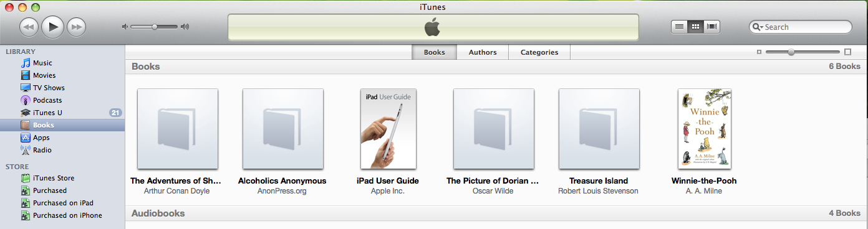Click the Podcasts label in sidebar

[x=47, y=100]
